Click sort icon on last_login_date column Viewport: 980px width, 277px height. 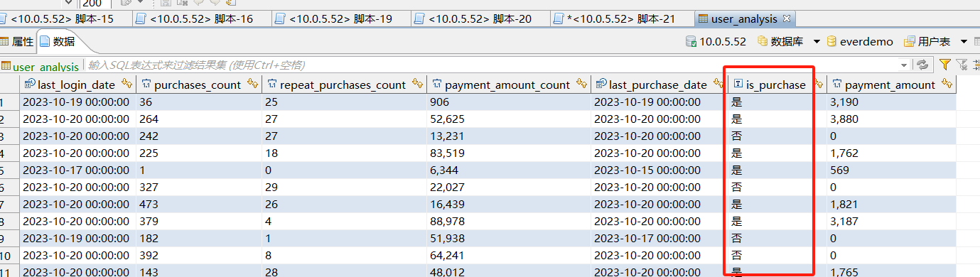[127, 84]
